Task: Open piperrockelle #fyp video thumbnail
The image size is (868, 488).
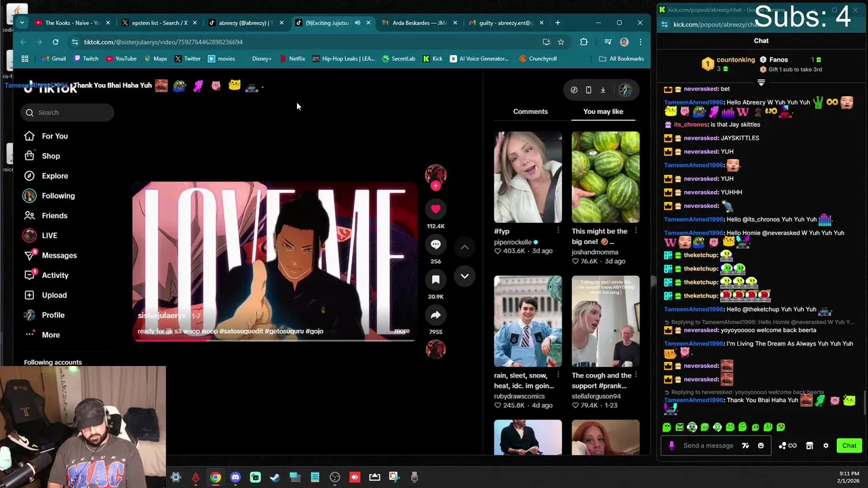Action: 528,177
